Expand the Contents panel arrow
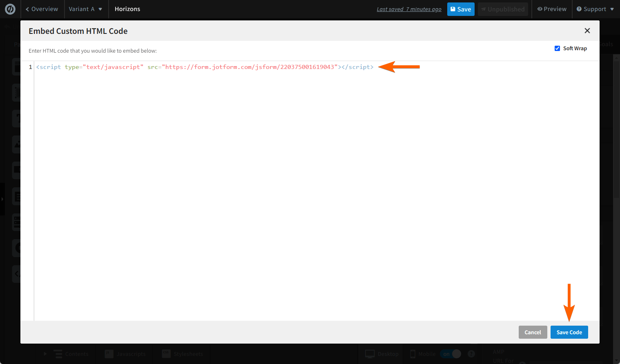The width and height of the screenshot is (620, 364). point(45,354)
